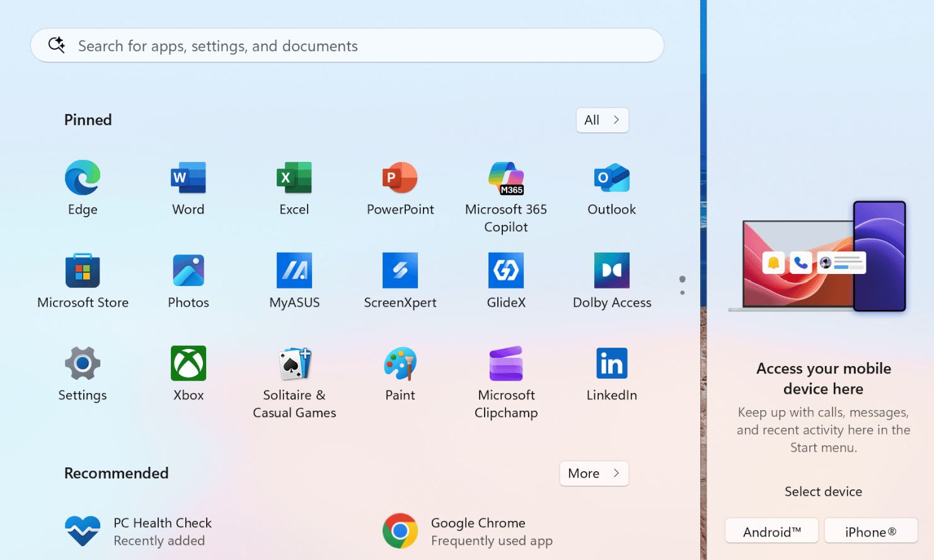Viewport: 934px width, 560px height.
Task: Expand More recommended items
Action: 594,474
